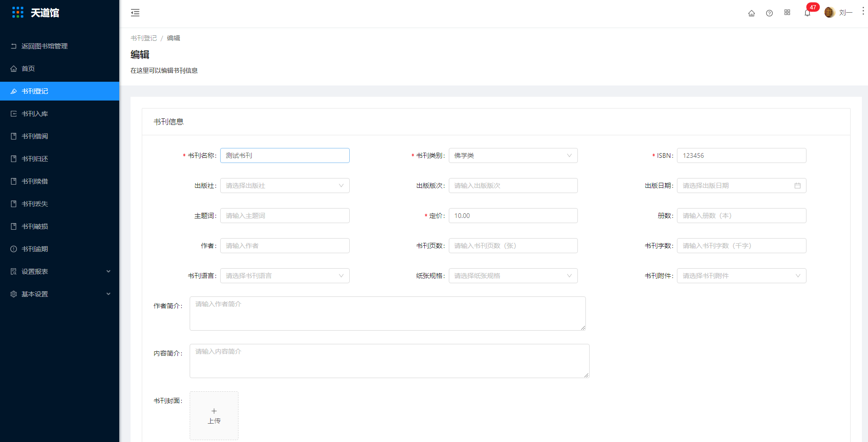Open the home icon in top bar
The height and width of the screenshot is (442, 868).
click(x=752, y=13)
